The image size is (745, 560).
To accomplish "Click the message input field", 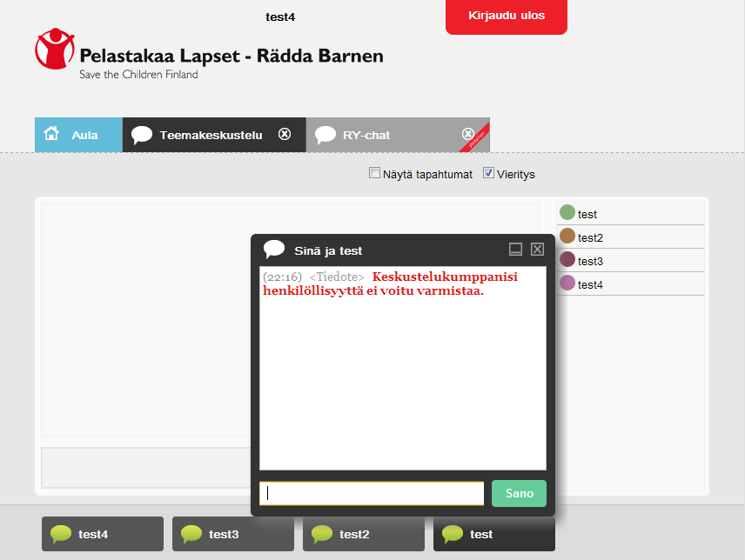I will pos(372,493).
